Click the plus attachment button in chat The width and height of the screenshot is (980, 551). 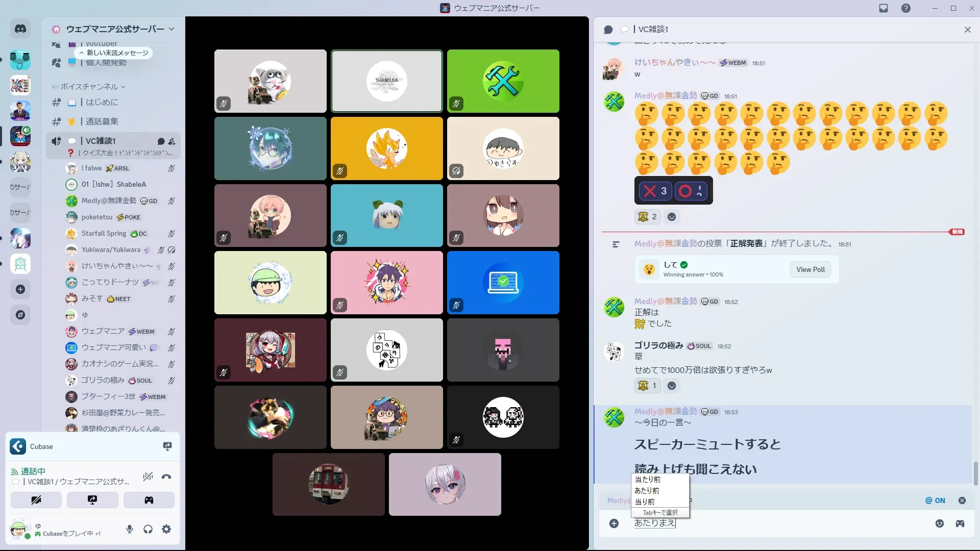click(x=614, y=523)
